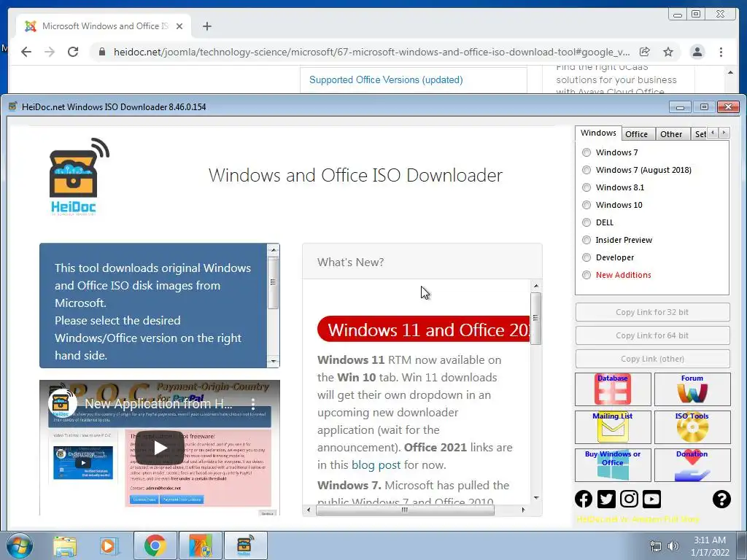Viewport: 747px width, 560px height.
Task: Open the HeiDoc Facebook page icon
Action: coord(584,499)
